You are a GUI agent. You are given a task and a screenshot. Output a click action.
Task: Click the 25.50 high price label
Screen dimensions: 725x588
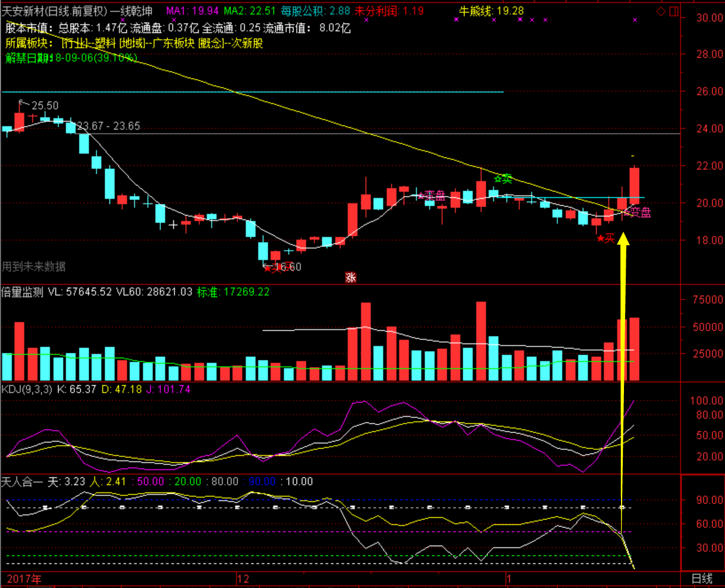44,105
